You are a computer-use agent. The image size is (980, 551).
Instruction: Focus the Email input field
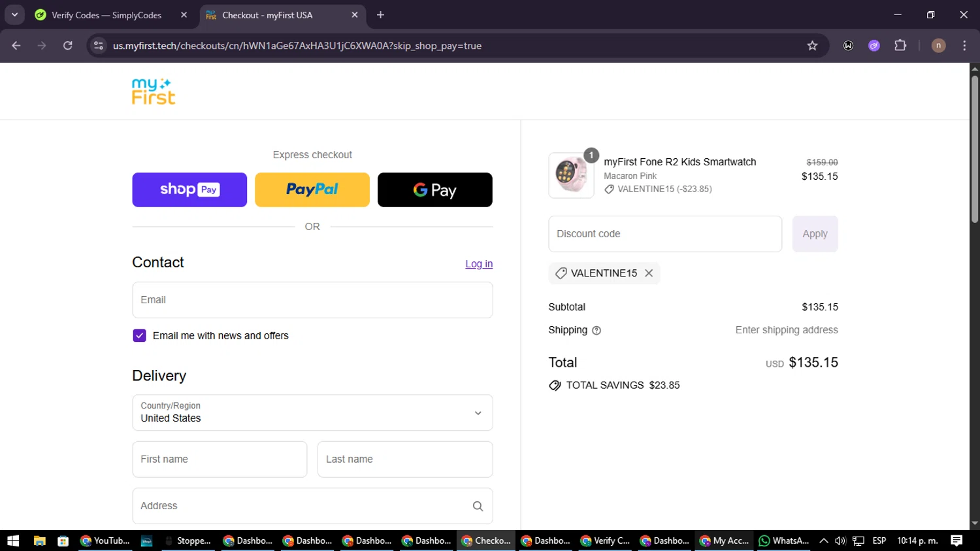(x=312, y=300)
